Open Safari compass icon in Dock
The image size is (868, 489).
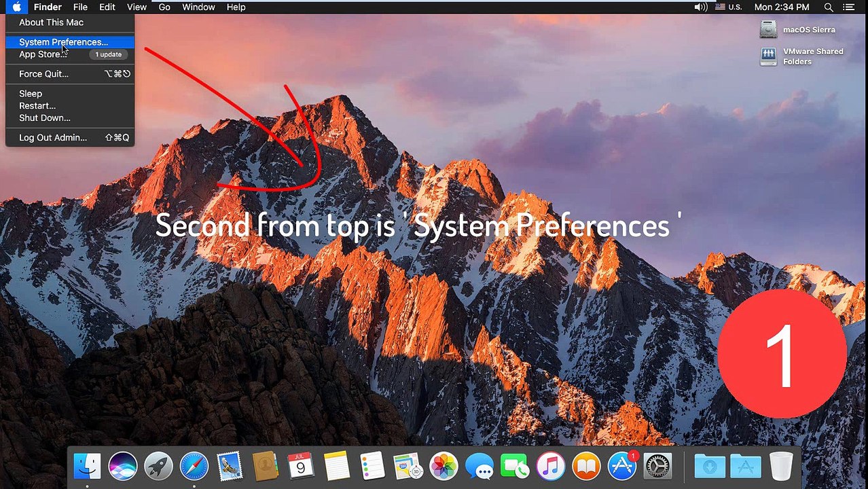[x=194, y=467]
